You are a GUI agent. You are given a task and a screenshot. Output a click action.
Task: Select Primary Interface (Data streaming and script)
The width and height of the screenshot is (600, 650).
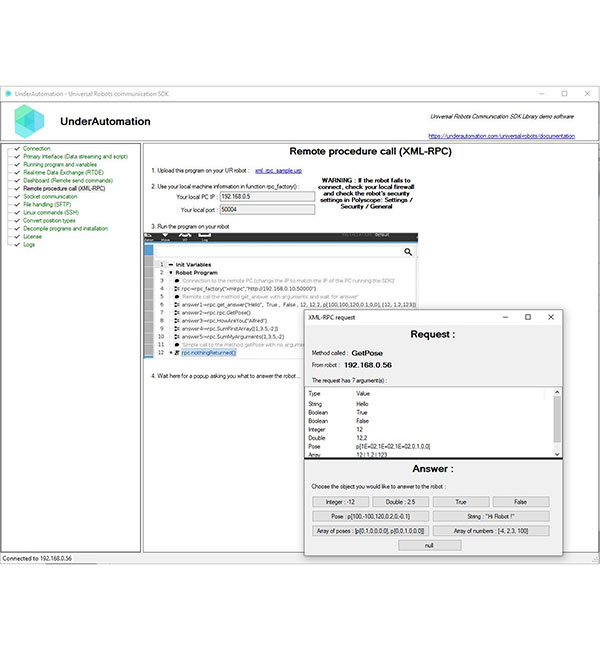pyautogui.click(x=75, y=156)
